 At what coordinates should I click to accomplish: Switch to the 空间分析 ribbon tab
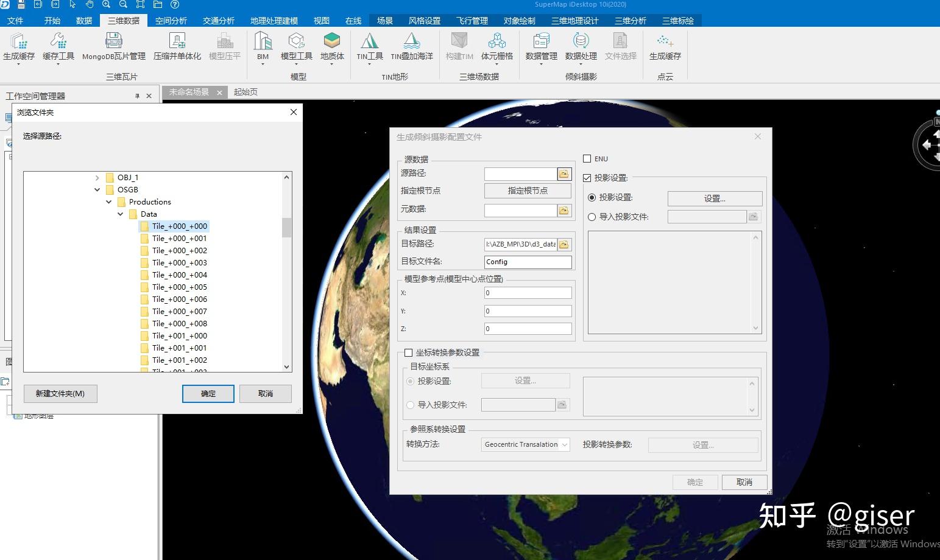[171, 21]
